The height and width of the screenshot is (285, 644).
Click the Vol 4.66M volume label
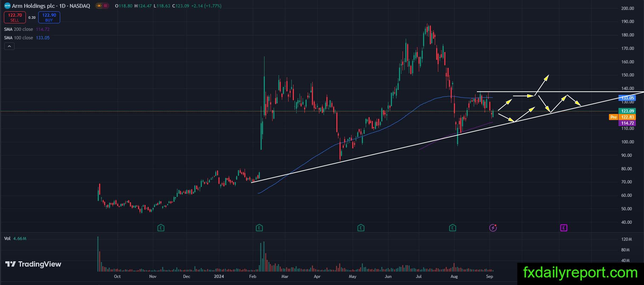point(15,239)
